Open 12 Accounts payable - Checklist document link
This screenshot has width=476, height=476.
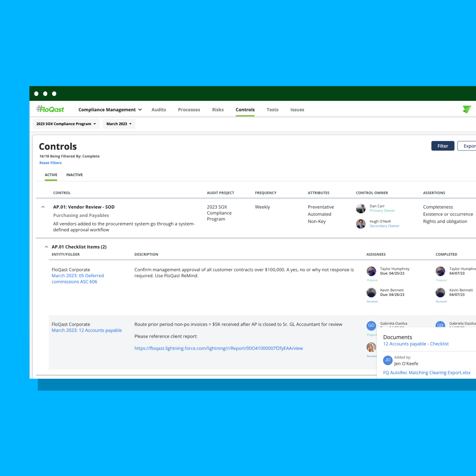coord(416,344)
